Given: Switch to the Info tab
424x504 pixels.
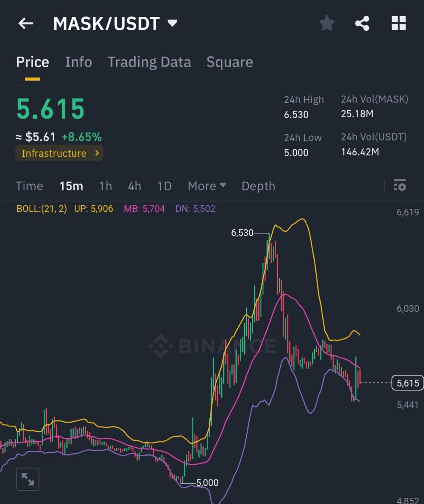Looking at the screenshot, I should click(x=78, y=62).
